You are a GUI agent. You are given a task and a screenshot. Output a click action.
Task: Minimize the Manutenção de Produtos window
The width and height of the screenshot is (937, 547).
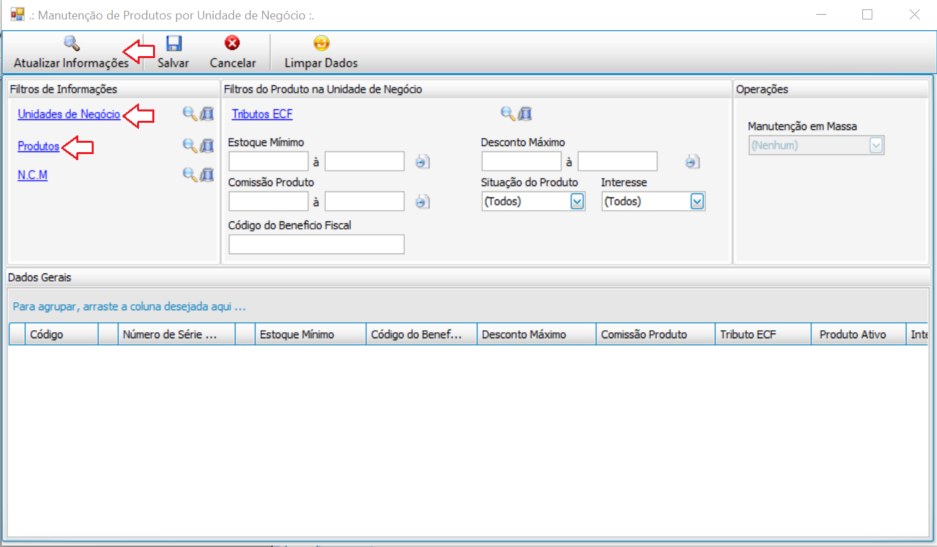[x=821, y=14]
